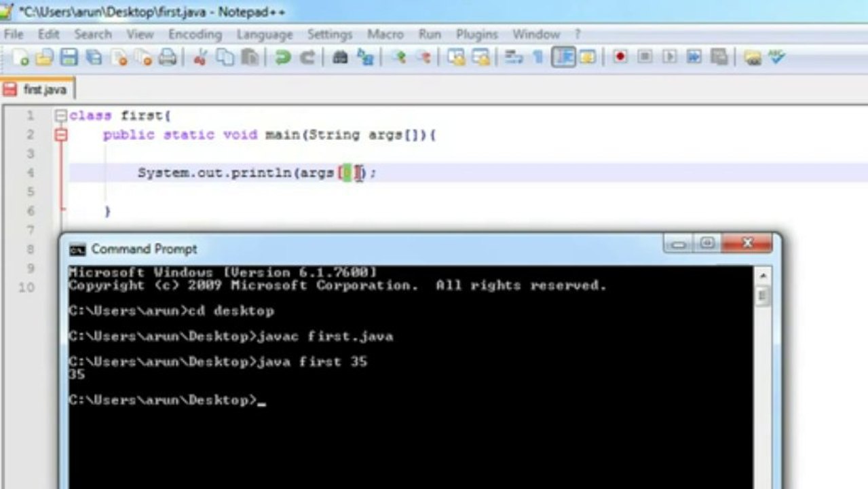Click the Save All toolbar icon

[x=94, y=58]
